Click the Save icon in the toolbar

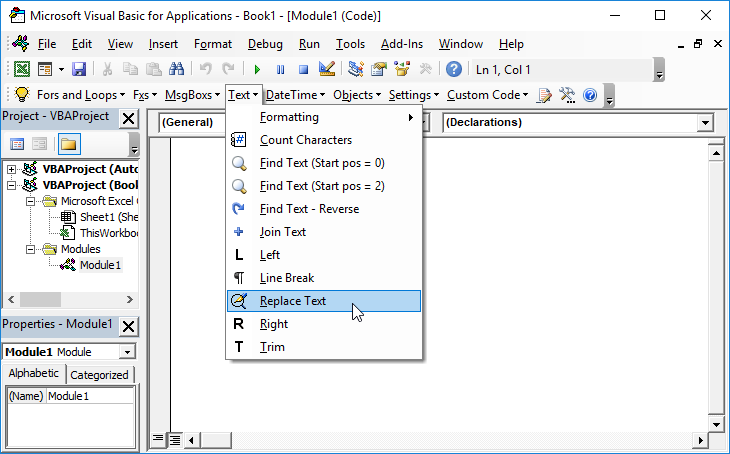(78, 69)
